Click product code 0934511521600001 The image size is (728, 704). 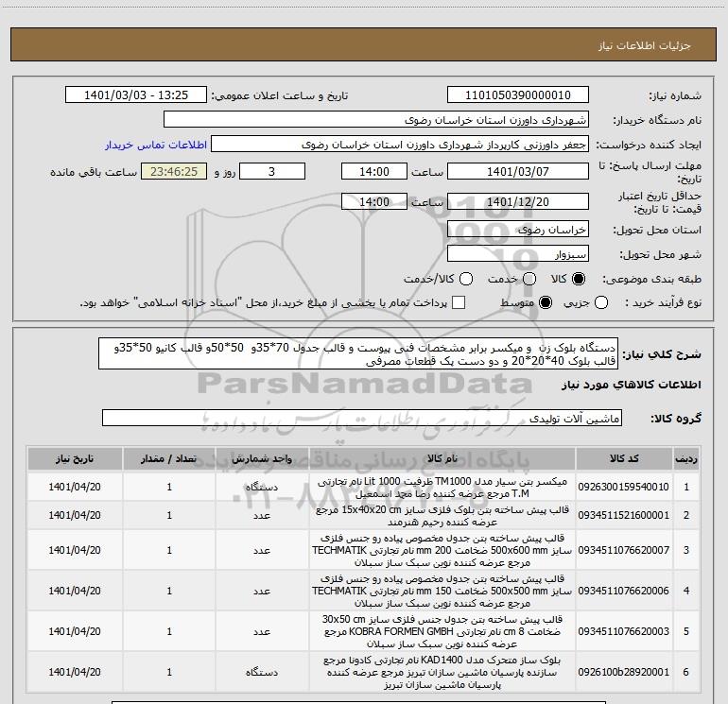tap(624, 515)
